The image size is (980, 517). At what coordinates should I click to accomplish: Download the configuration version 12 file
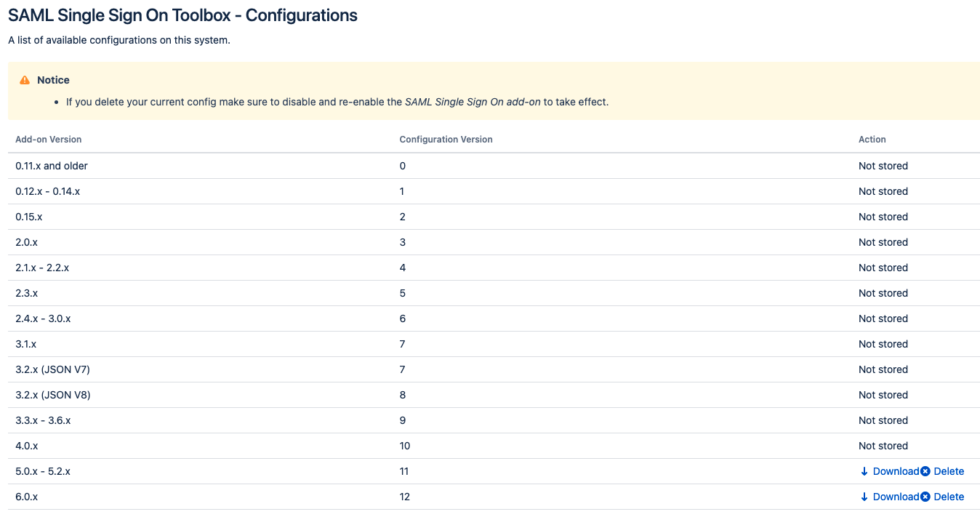(x=895, y=497)
